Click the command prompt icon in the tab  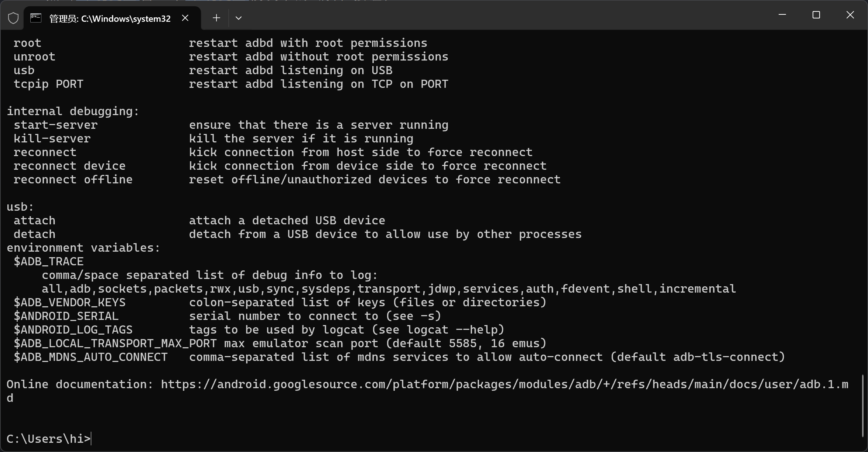[x=36, y=18]
